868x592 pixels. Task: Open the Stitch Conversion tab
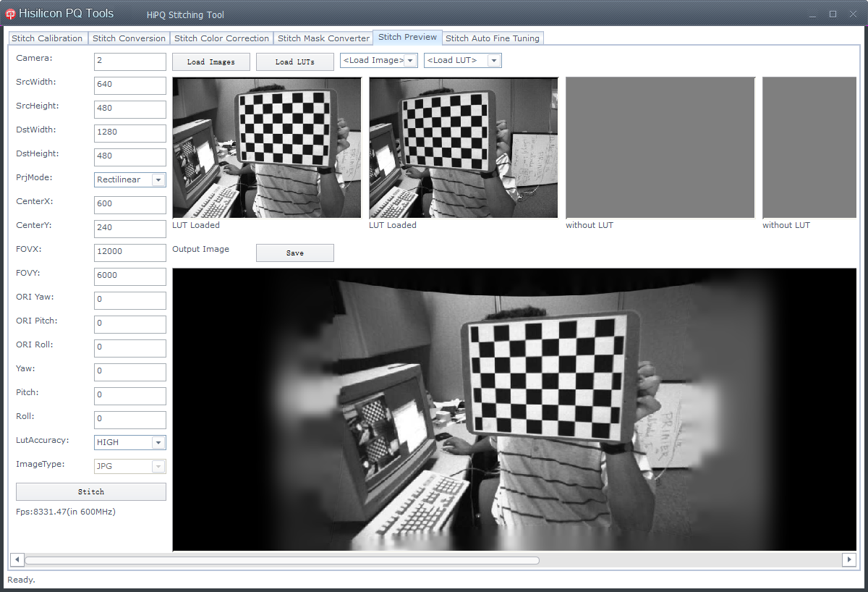point(129,38)
